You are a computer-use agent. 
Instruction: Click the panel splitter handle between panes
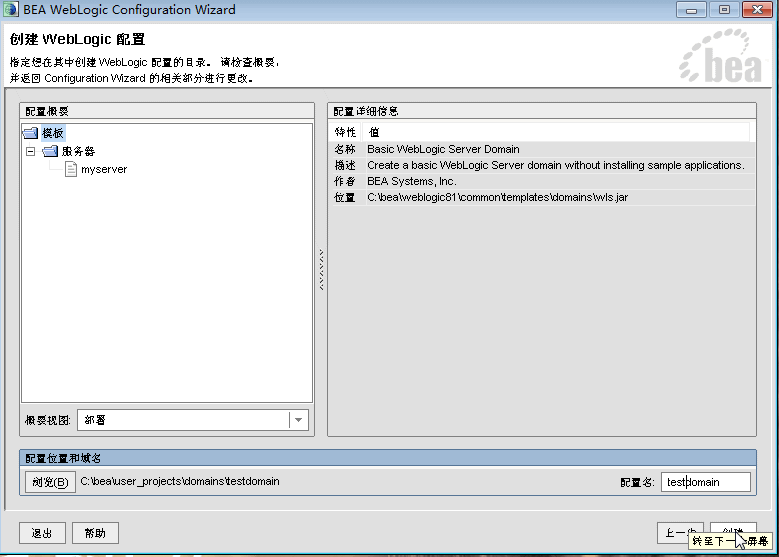click(x=321, y=269)
